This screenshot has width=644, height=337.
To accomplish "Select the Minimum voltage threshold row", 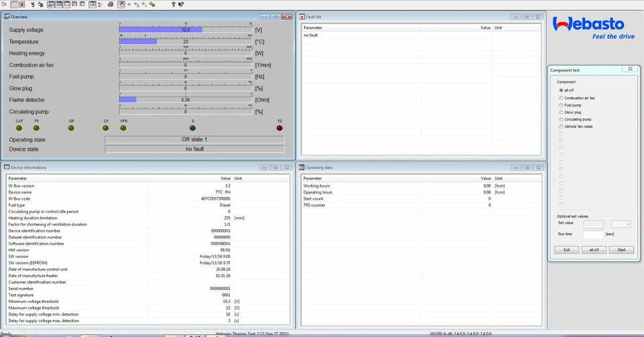I will (x=148, y=301).
